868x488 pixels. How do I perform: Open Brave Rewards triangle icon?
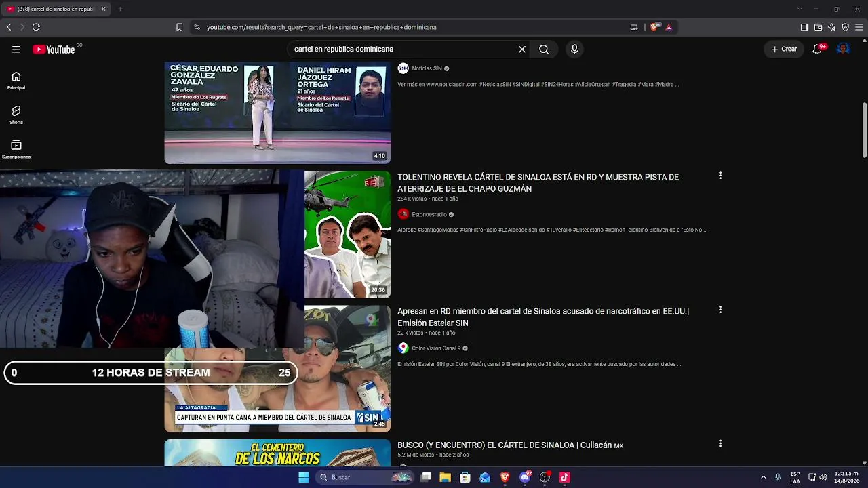click(669, 27)
